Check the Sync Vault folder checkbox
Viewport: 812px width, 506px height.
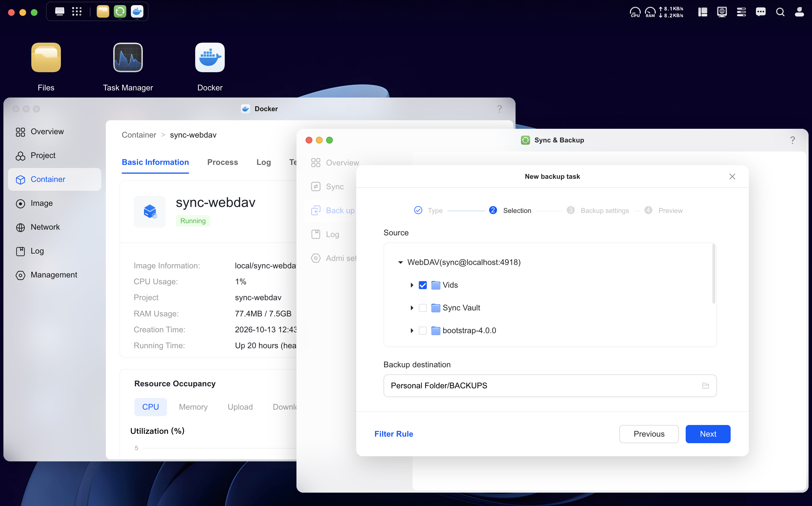[423, 308]
